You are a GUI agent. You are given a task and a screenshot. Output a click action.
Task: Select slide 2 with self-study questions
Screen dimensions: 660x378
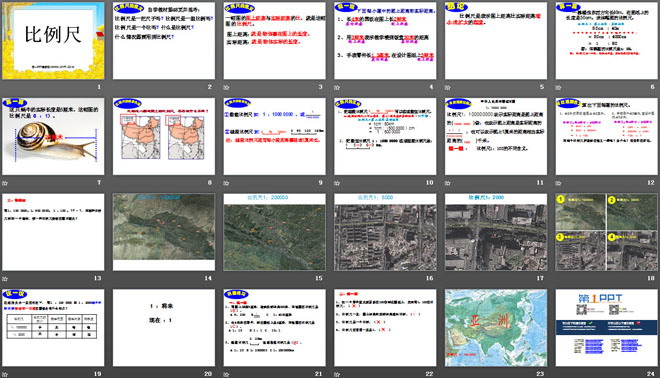[164, 40]
